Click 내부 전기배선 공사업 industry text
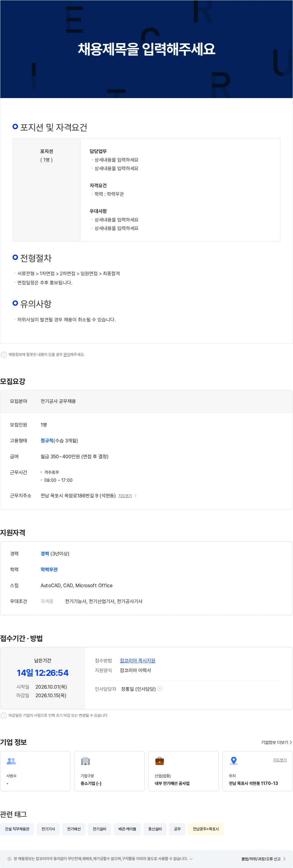The width and height of the screenshot is (293, 868). [x=172, y=783]
